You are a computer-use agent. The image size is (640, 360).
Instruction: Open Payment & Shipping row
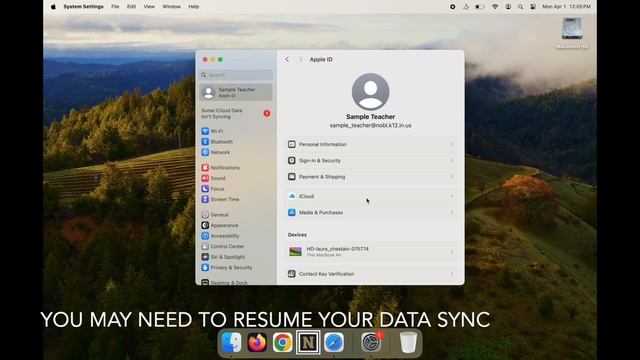click(371, 177)
